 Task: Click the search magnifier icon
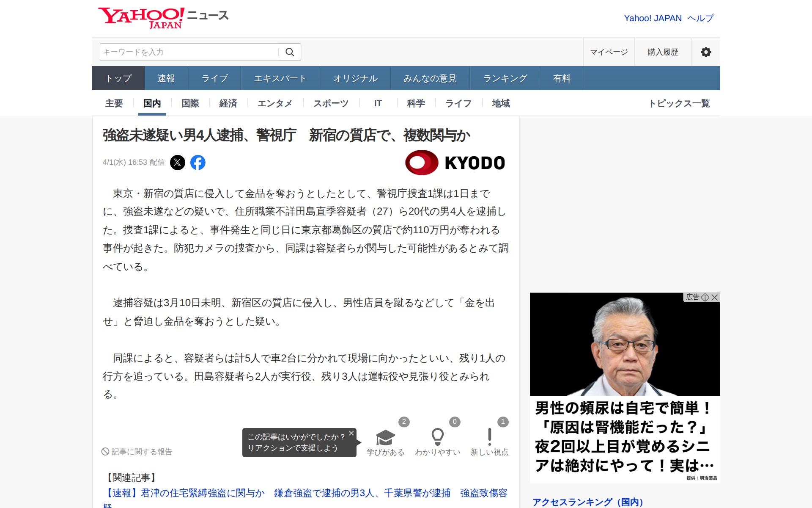(290, 52)
